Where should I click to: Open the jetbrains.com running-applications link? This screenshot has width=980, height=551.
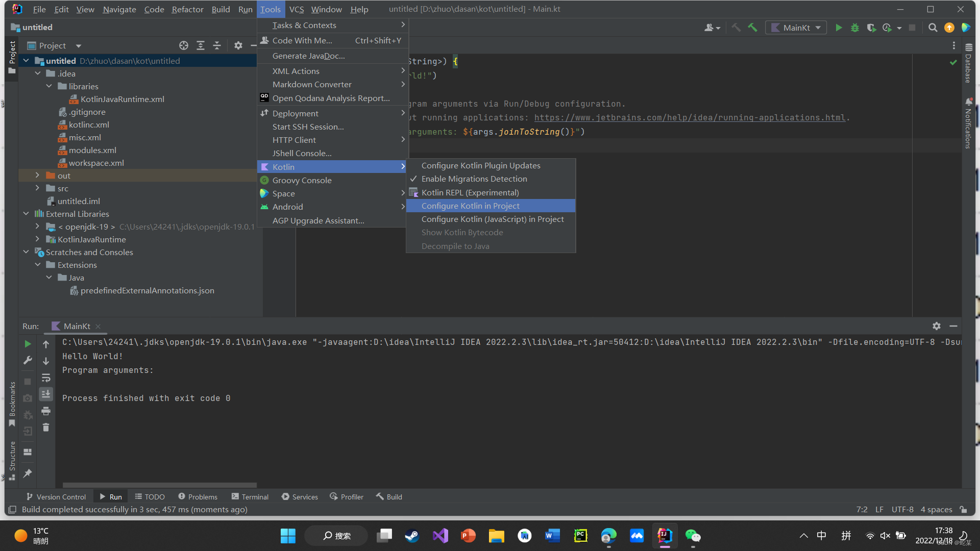[x=690, y=118]
